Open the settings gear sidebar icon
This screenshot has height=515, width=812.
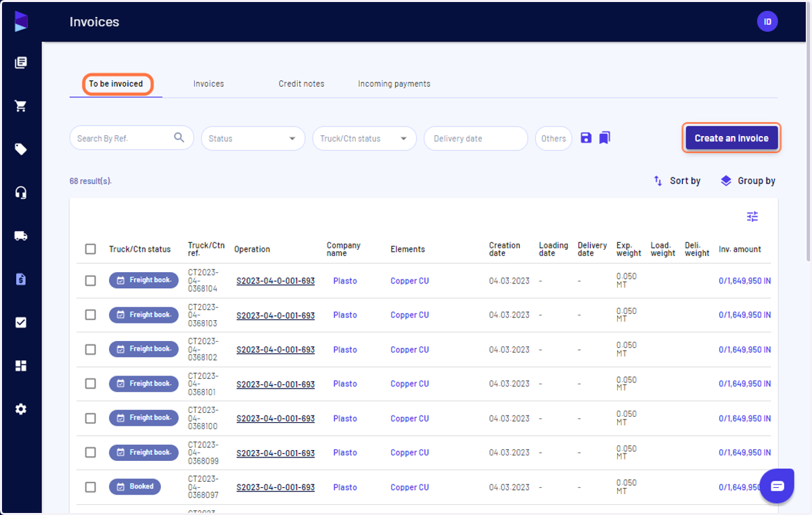click(21, 409)
